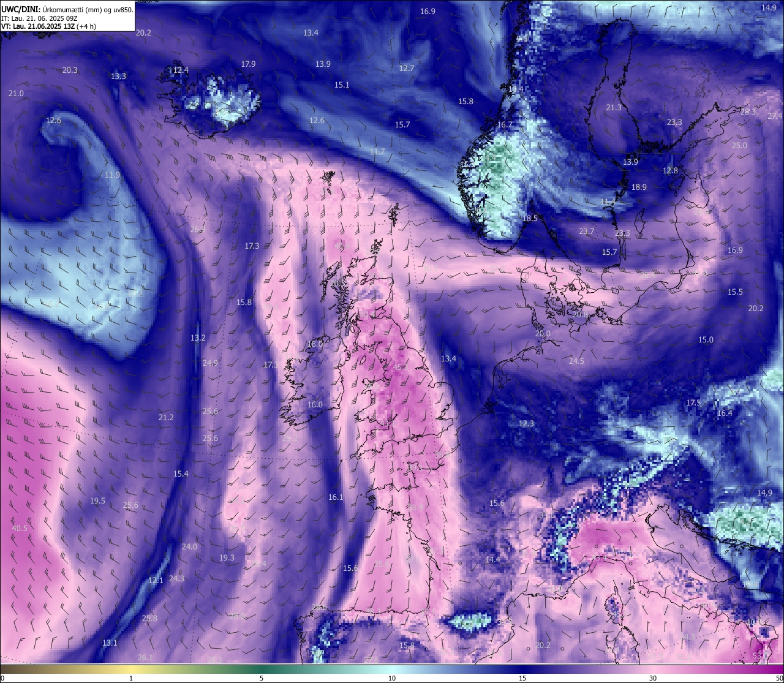Click the 15.1 value on the map
The image size is (784, 683).
coord(342,85)
